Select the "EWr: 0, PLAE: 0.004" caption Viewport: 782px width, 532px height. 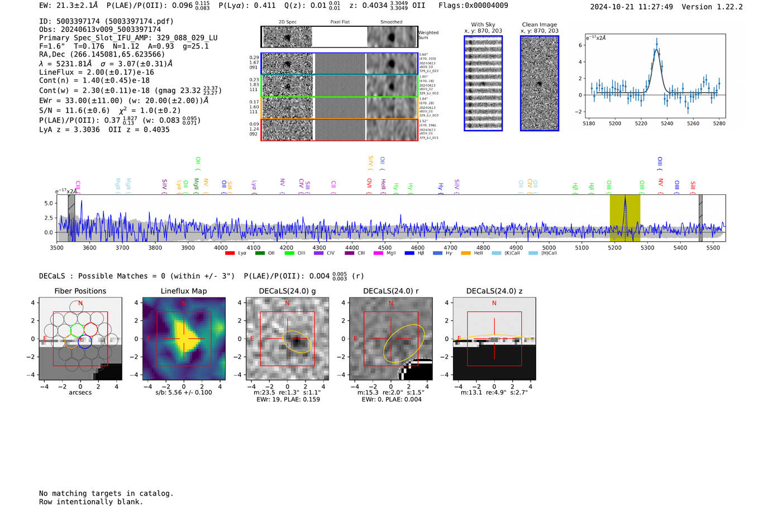[x=392, y=400]
